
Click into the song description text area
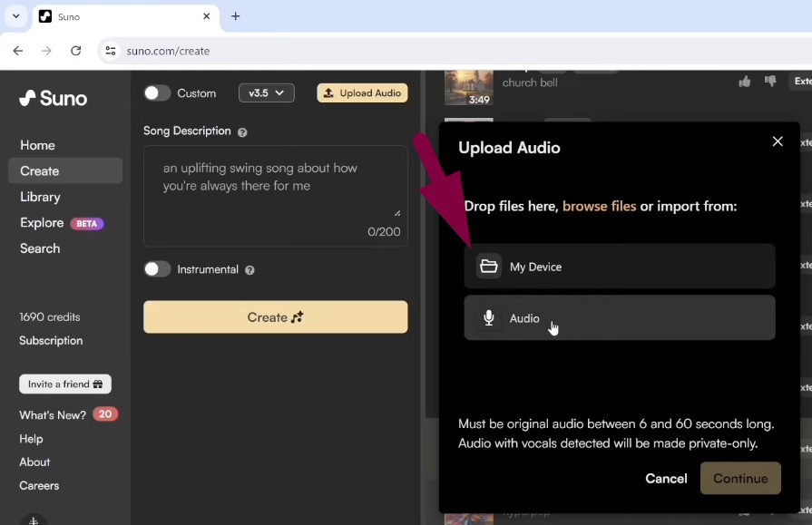(x=276, y=196)
